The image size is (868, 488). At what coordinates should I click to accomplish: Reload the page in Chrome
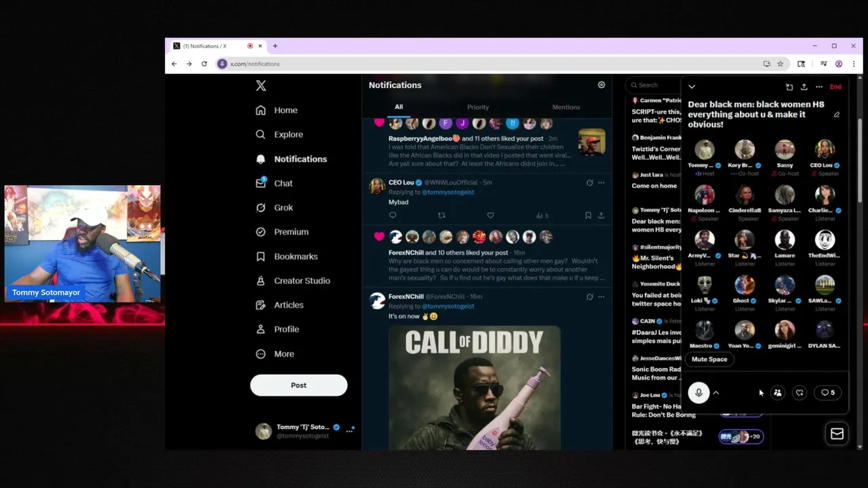coord(204,64)
